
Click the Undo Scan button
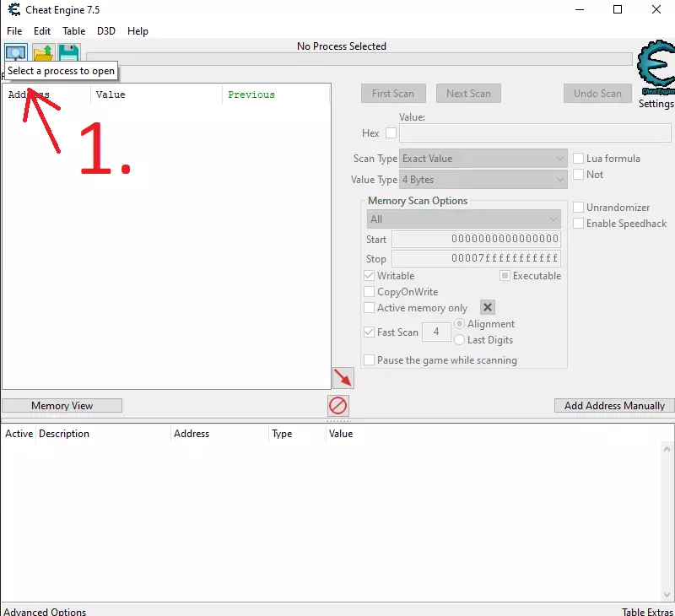[x=597, y=94]
